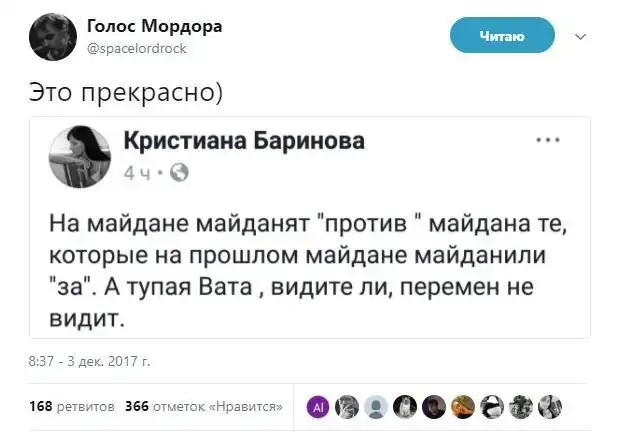The height and width of the screenshot is (437, 628).
Task: Click the gray default silhouette liker avatar
Action: point(376,406)
